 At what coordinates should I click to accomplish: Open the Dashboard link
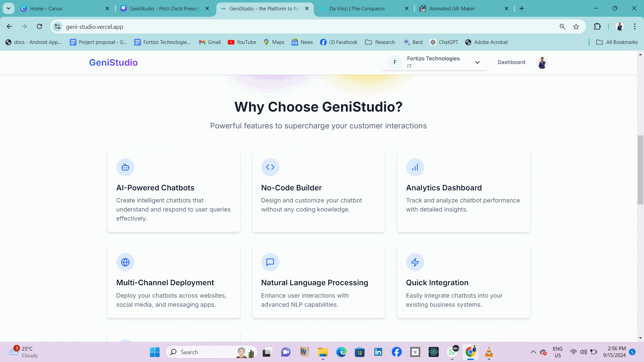click(x=511, y=62)
